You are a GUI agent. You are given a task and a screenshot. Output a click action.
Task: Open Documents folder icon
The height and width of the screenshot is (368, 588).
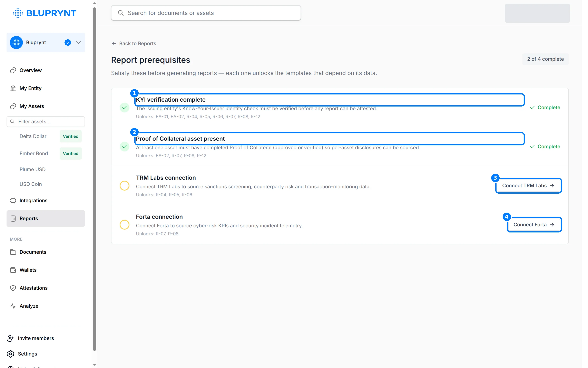[x=13, y=252]
